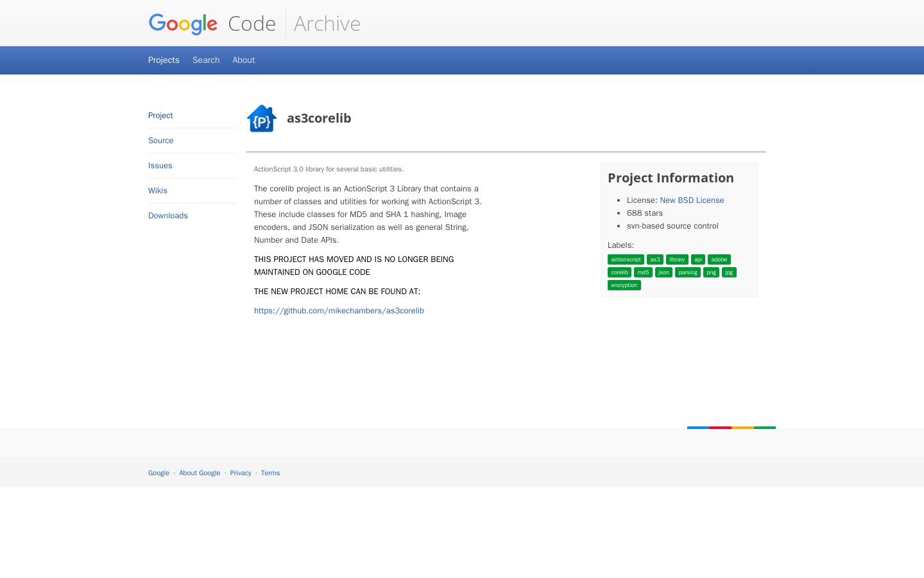Click the "Code" word in the header
The image size is (924, 578).
(252, 24)
